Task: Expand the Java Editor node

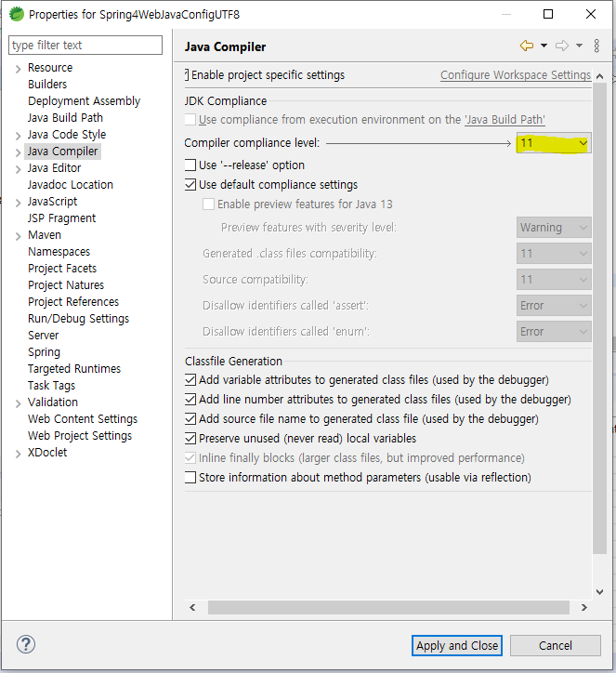Action: (x=18, y=169)
